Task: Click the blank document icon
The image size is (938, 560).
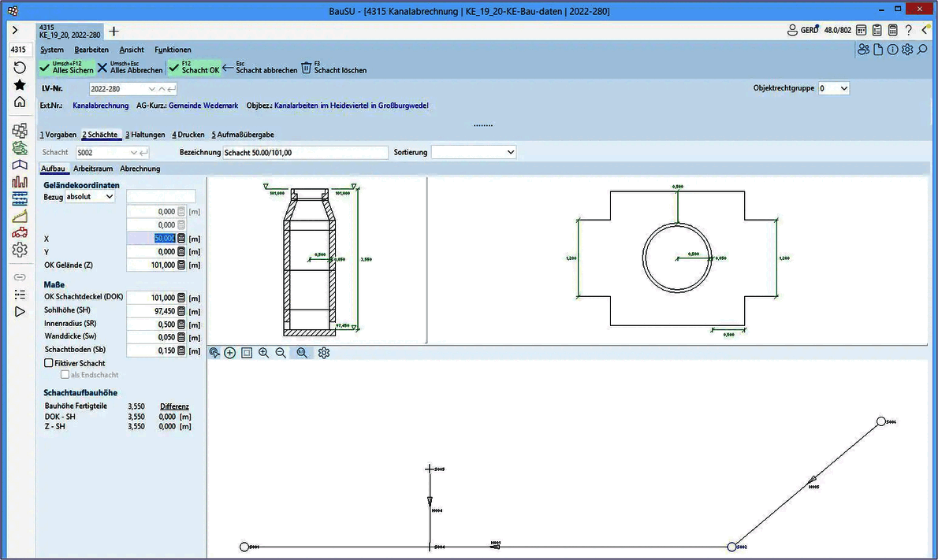Action: [878, 50]
